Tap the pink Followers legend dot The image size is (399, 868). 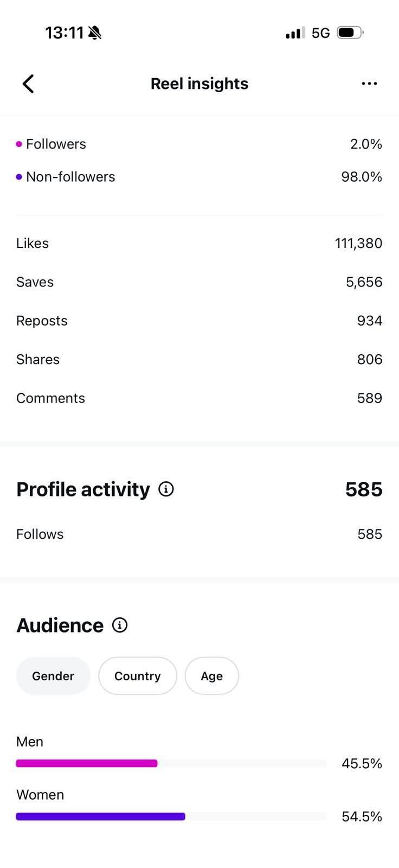[x=19, y=144]
